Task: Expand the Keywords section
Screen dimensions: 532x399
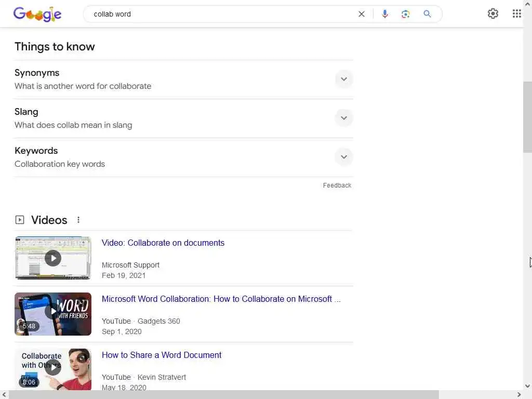Action: pos(344,157)
